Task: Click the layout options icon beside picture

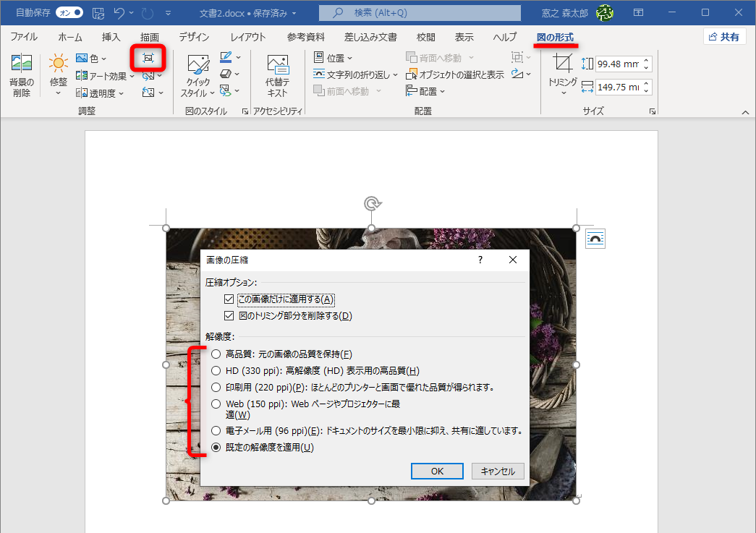Action: pos(595,239)
